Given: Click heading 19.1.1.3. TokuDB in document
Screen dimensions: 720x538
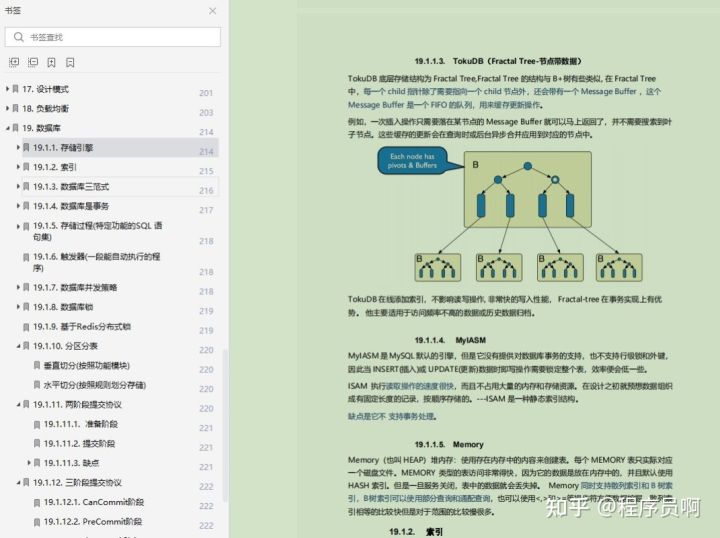Looking at the screenshot, I should coord(498,61).
